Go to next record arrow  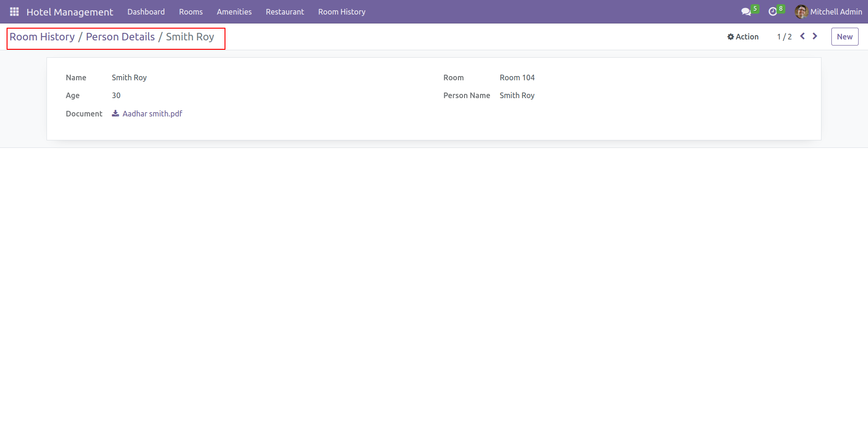click(x=815, y=36)
